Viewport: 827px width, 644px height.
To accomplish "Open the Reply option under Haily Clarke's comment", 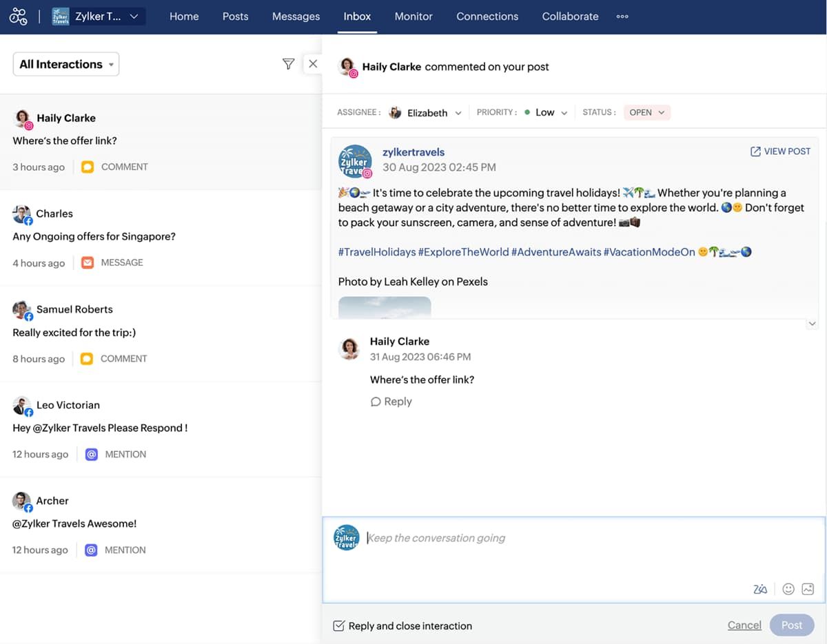I will (x=391, y=402).
